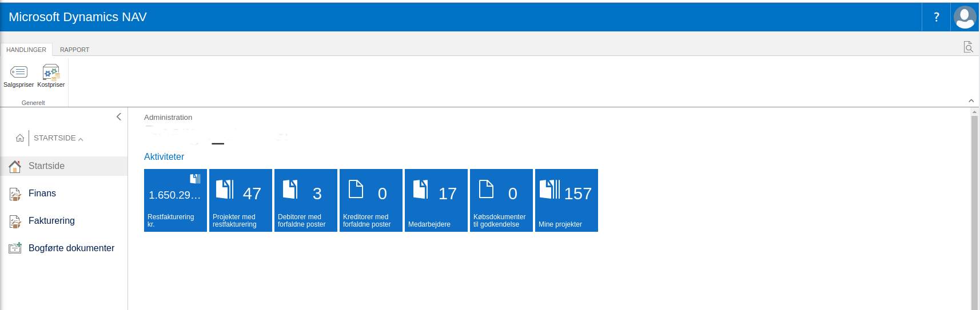This screenshot has width=980, height=310.
Task: Click icon on Projekter med restfakturering tile
Action: (225, 190)
